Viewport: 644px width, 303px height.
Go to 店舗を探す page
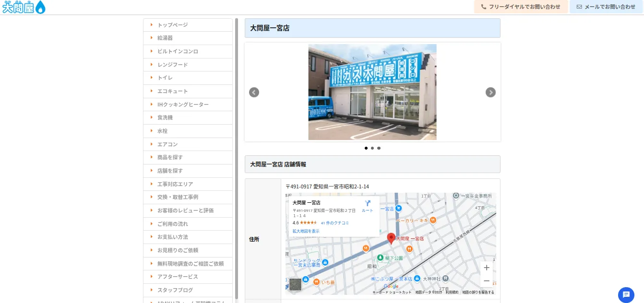point(188,171)
